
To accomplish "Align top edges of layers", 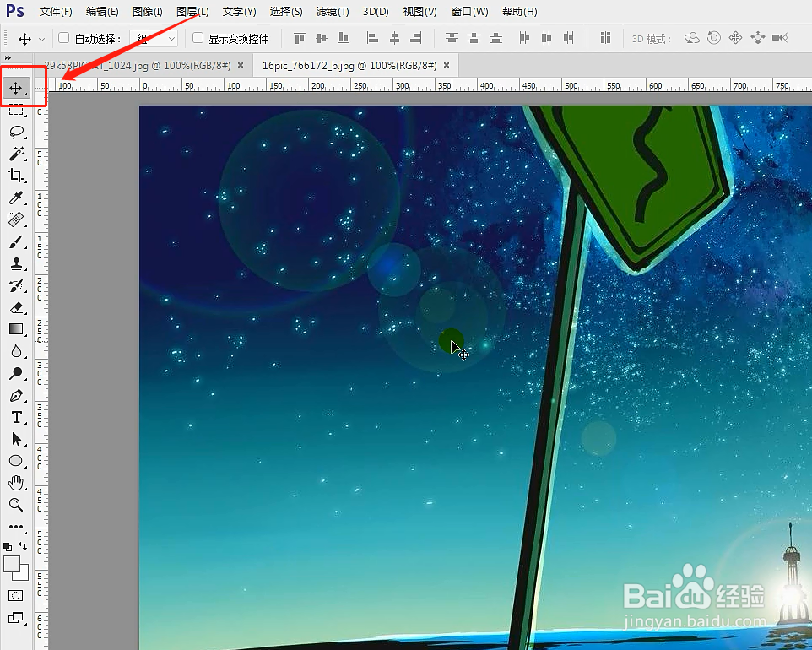I will tap(300, 38).
